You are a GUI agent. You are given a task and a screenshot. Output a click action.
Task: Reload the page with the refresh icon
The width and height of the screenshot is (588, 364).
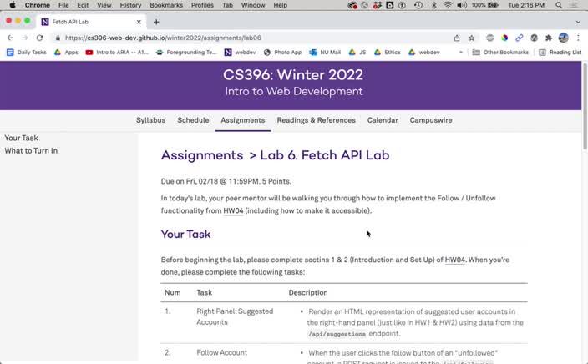tap(39, 38)
